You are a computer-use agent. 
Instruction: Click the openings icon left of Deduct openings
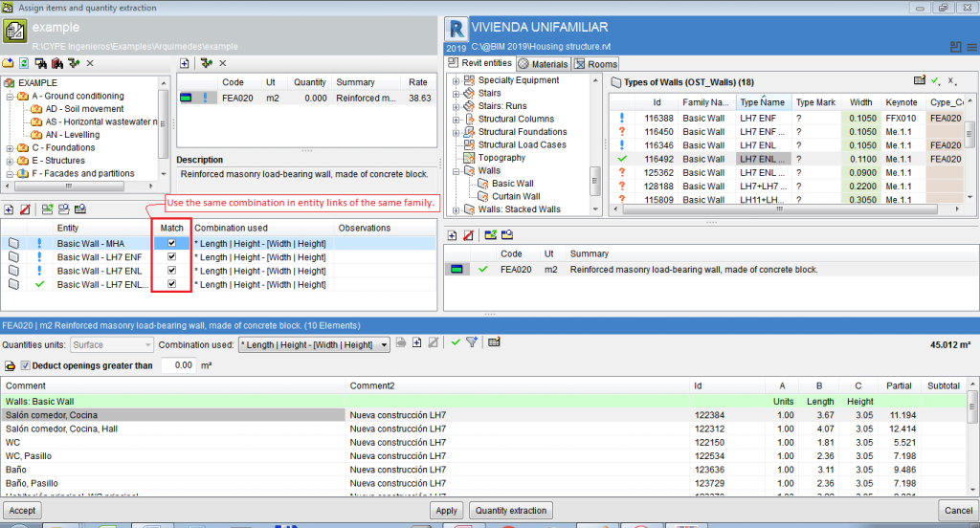(10, 365)
